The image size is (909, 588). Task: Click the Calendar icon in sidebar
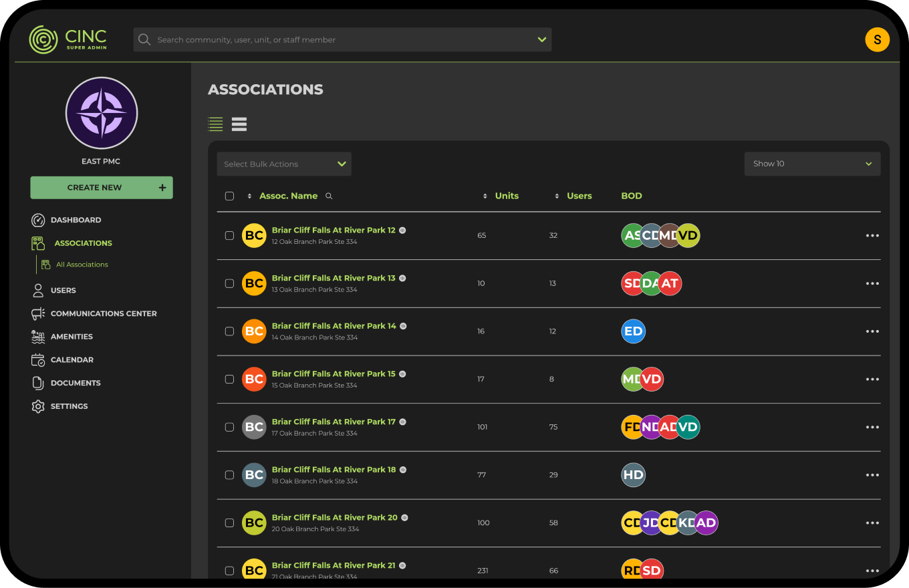(38, 359)
